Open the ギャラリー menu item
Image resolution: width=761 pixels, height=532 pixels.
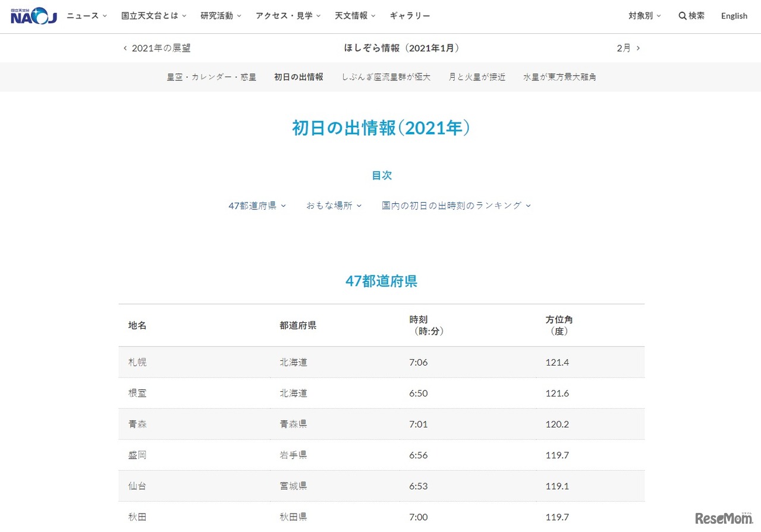point(410,16)
